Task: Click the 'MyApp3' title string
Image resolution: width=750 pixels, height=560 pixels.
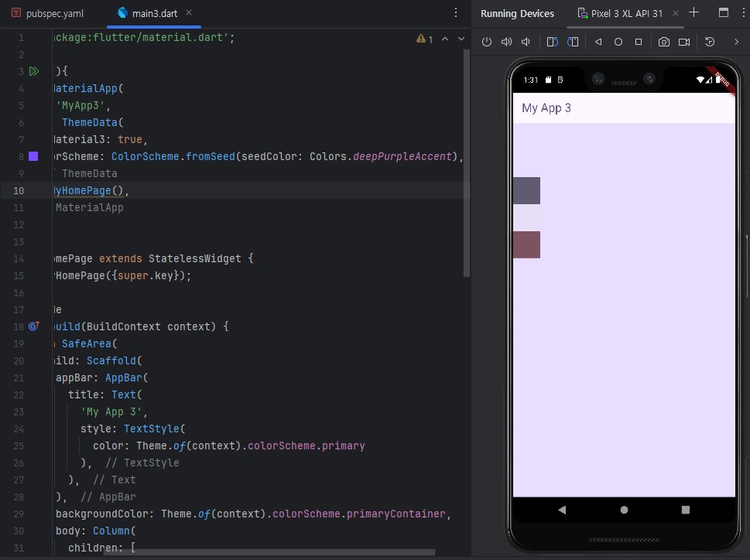Action: (x=80, y=105)
